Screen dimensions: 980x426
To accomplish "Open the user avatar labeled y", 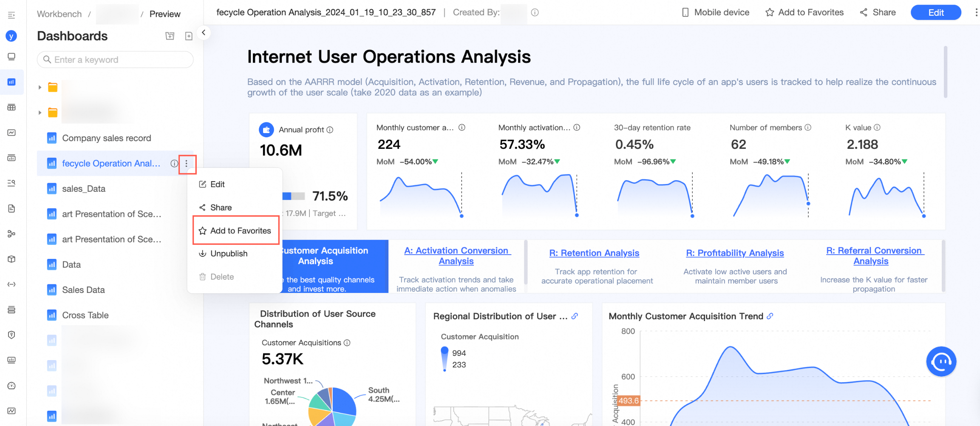I will pyautogui.click(x=11, y=36).
